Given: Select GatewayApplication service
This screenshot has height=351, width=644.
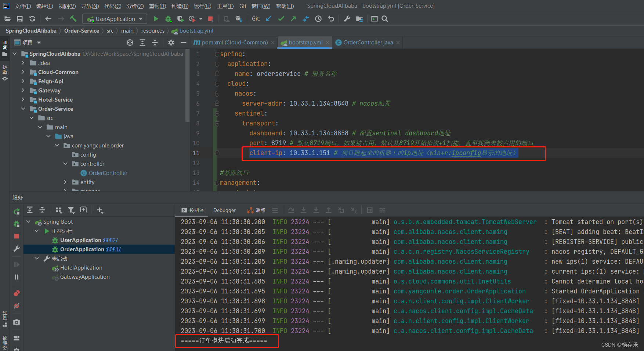Looking at the screenshot, I should pyautogui.click(x=85, y=277).
